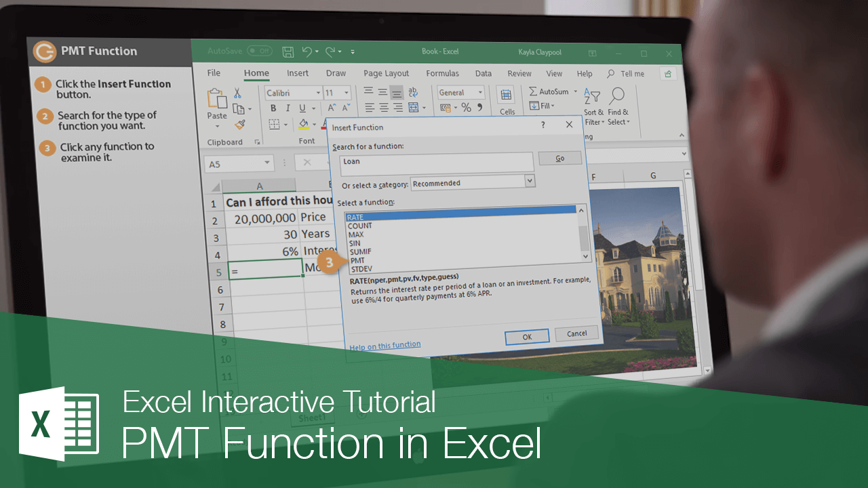Switch to the Review ribbon tab

tap(519, 74)
